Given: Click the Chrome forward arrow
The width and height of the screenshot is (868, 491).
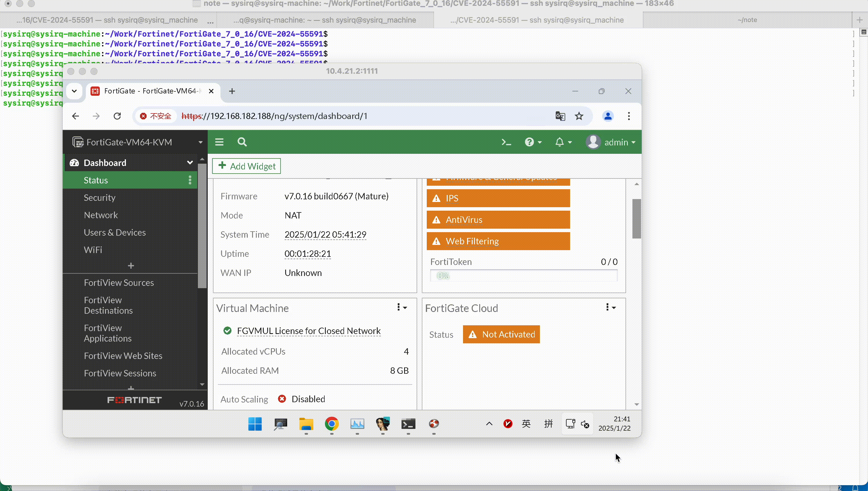Looking at the screenshot, I should coord(96,116).
